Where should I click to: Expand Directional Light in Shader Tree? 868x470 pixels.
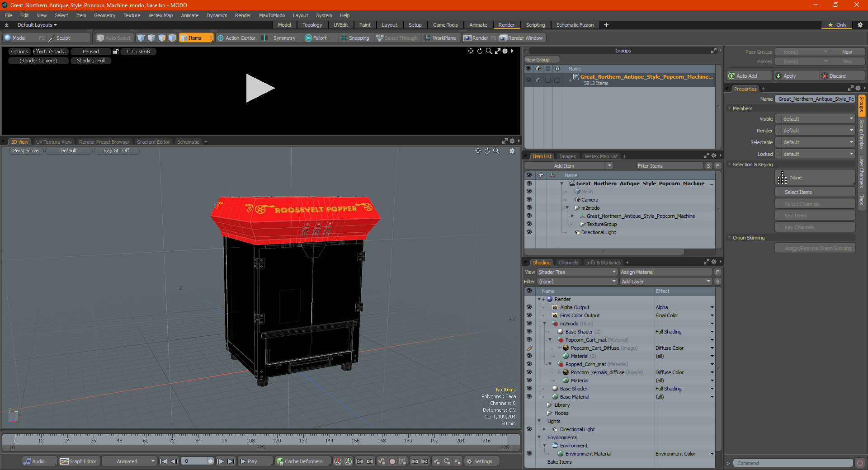click(x=545, y=429)
